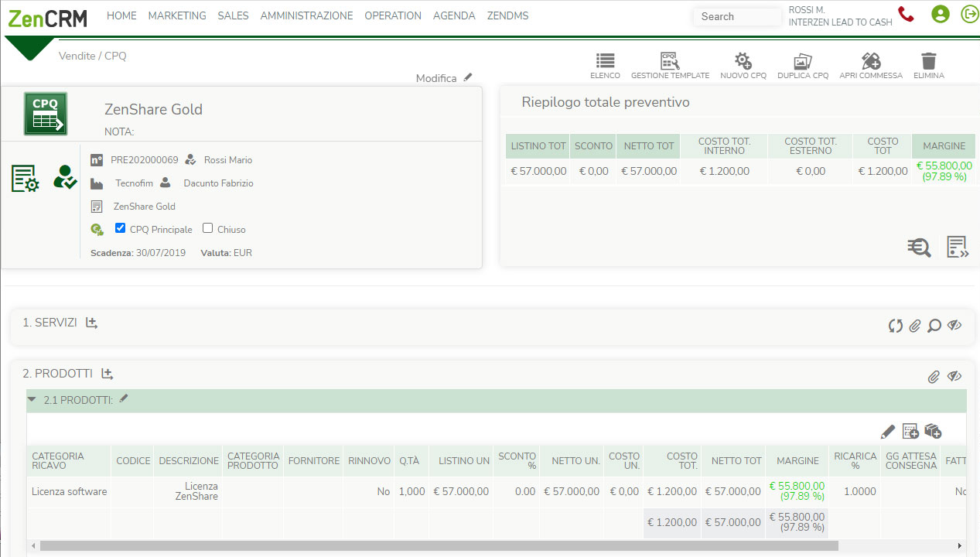Click the Vendite / CPQ breadcrumb
This screenshot has height=557, width=980.
point(92,56)
